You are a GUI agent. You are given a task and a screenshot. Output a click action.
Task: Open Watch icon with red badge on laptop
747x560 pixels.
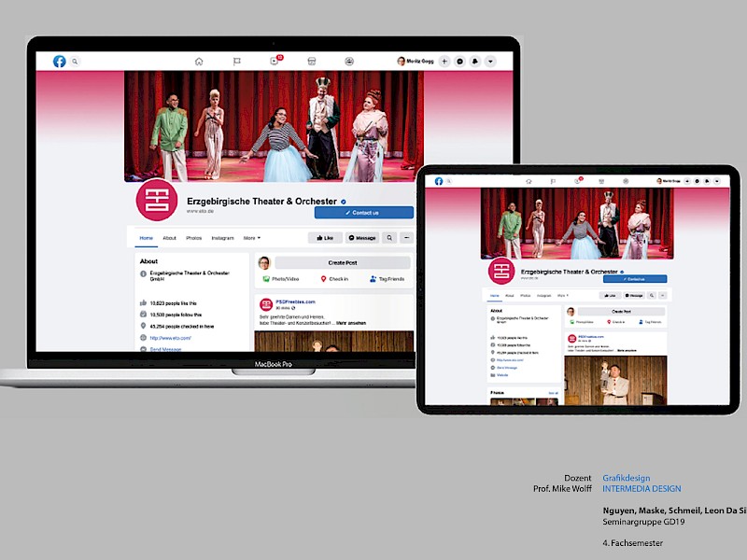click(x=275, y=60)
